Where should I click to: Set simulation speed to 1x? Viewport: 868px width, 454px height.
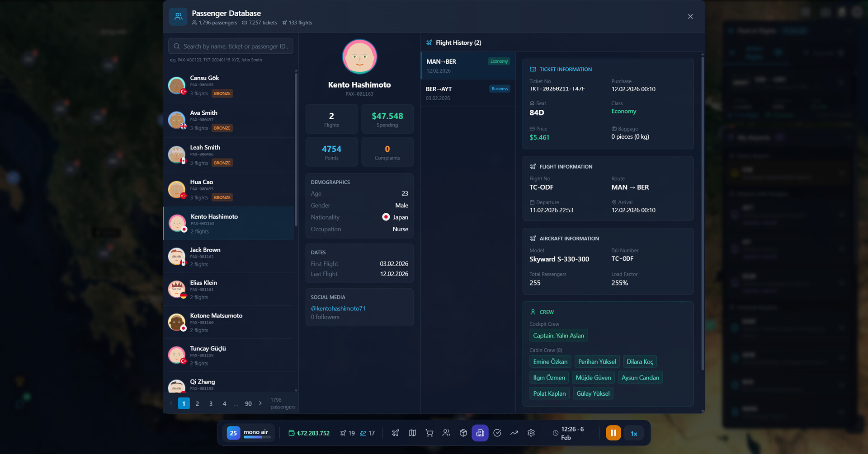pyautogui.click(x=634, y=433)
